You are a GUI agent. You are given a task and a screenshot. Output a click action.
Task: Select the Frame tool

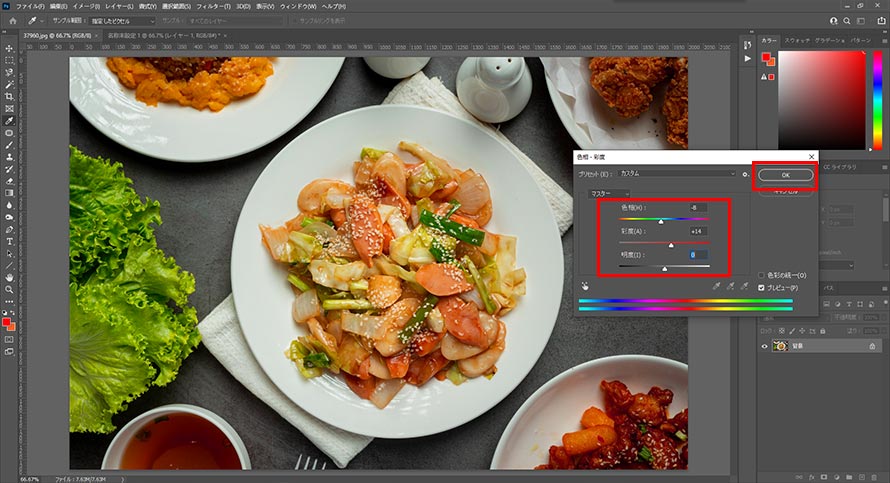coord(9,108)
